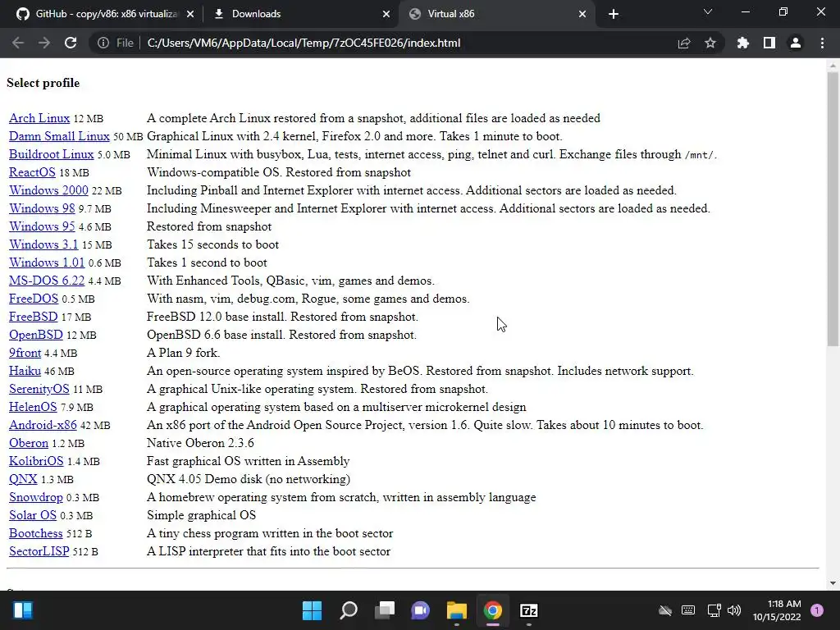Open Chrome three-dot menu

click(822, 43)
